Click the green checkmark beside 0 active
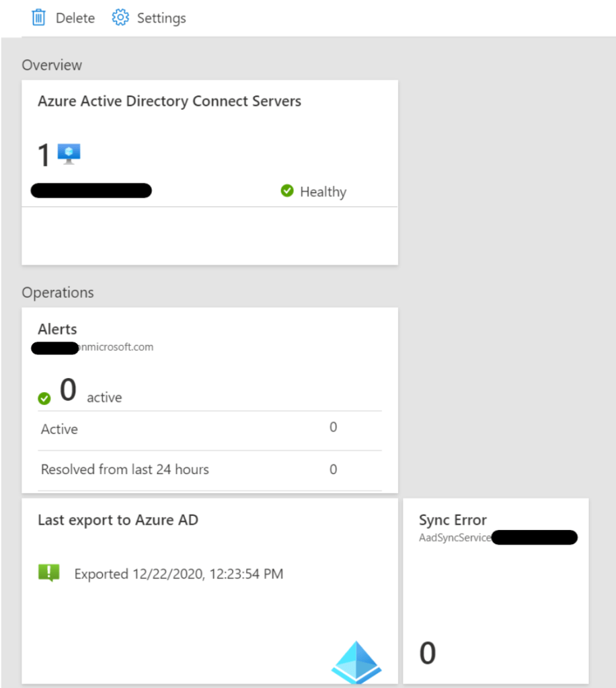The height and width of the screenshot is (688, 616). (44, 399)
